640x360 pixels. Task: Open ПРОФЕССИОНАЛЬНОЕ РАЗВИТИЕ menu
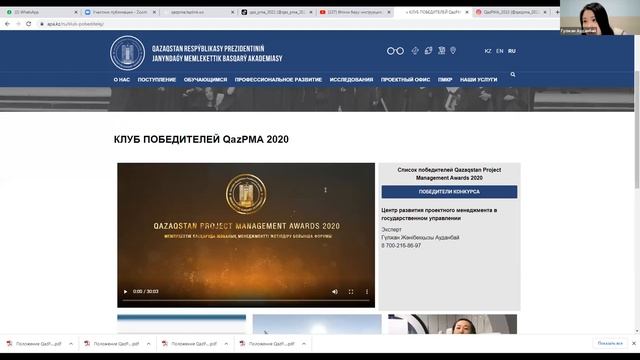click(278, 80)
